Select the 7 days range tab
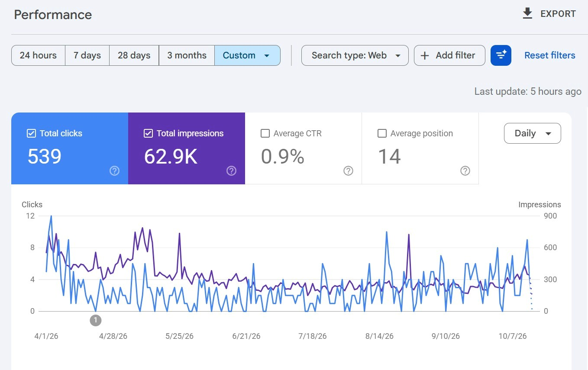588x370 pixels. coord(87,55)
